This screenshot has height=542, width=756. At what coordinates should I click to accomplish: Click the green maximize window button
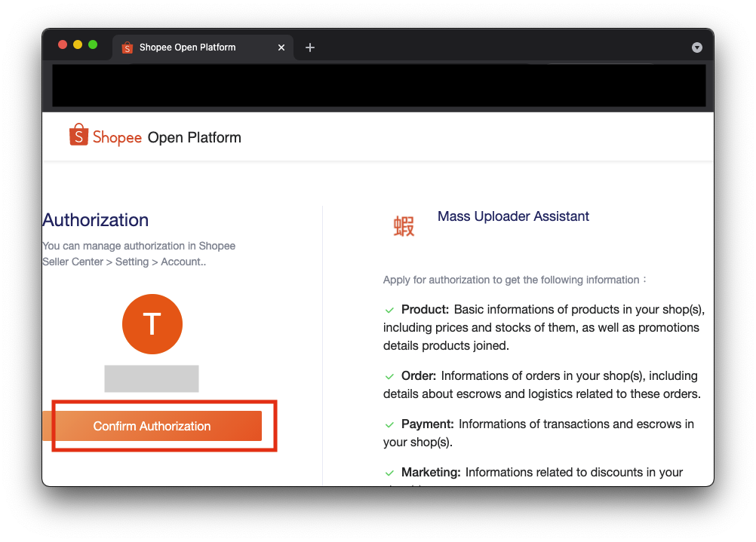click(93, 45)
